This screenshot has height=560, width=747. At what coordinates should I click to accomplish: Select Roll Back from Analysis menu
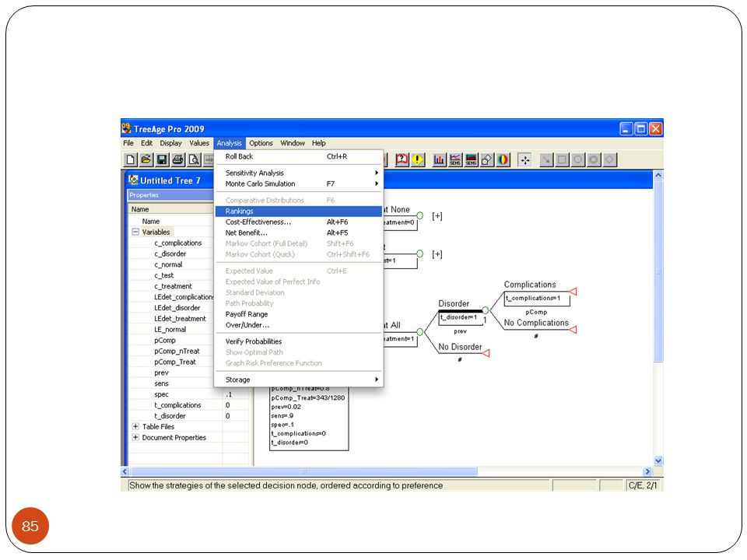pyautogui.click(x=299, y=156)
